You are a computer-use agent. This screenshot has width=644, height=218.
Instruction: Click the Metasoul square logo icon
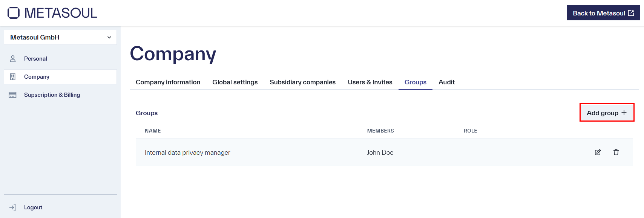tap(14, 13)
